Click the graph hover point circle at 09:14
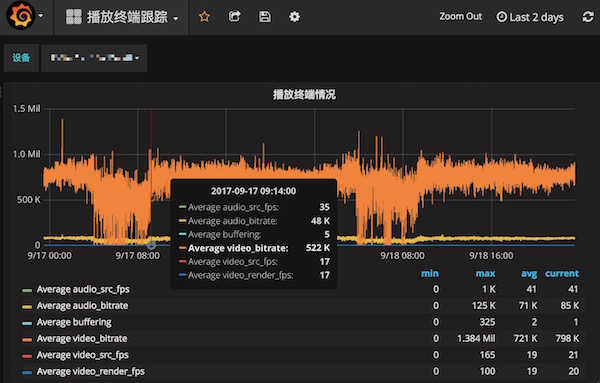This screenshot has height=383, width=600. (x=152, y=244)
